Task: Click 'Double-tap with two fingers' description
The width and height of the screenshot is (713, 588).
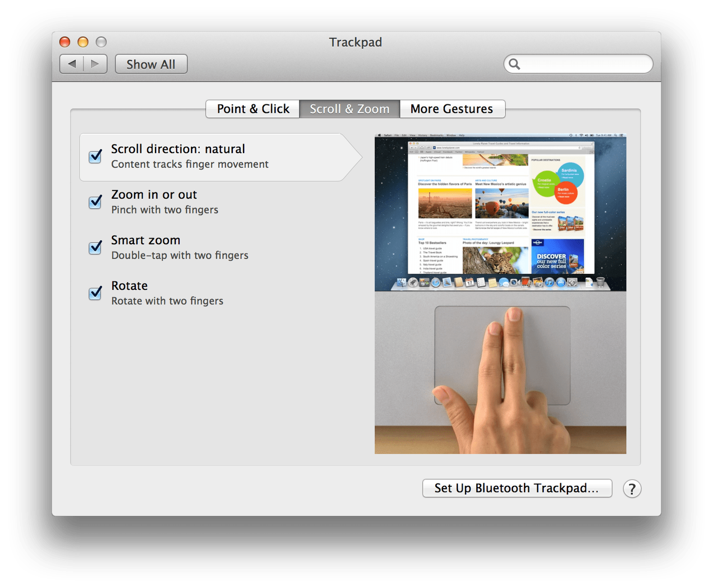Action: click(180, 255)
